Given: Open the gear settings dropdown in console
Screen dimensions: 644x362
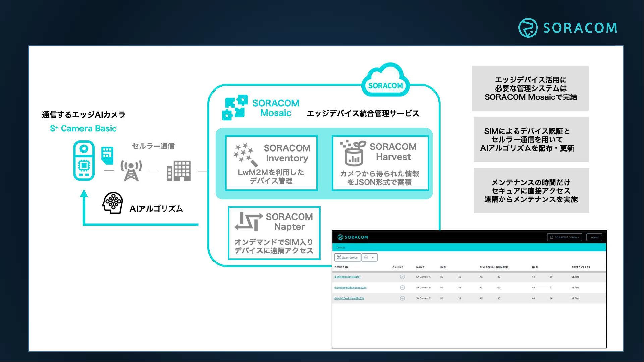Looking at the screenshot, I should (x=369, y=257).
